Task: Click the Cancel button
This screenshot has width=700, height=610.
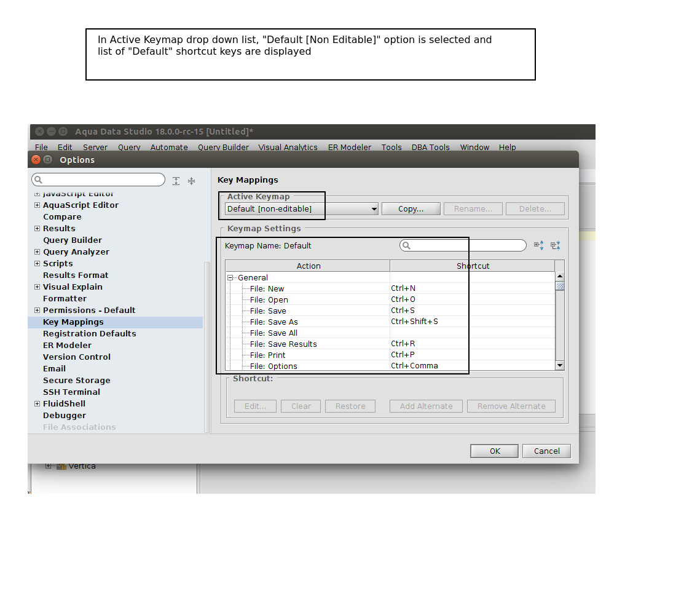Action: [x=546, y=451]
